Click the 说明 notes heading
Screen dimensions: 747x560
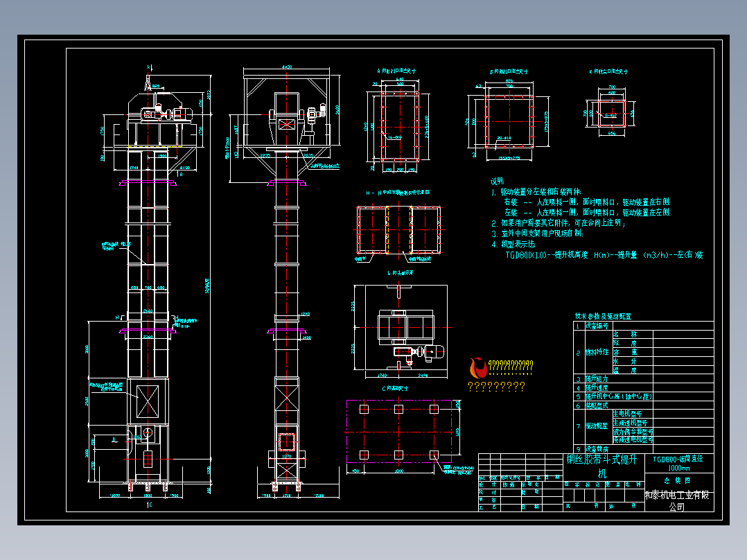(498, 181)
